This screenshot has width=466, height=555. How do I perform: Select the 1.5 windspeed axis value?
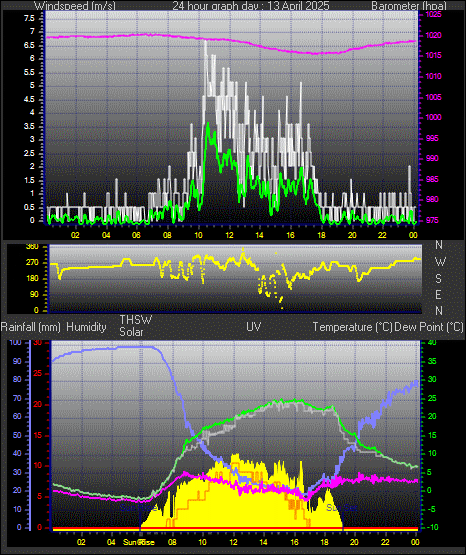tap(29, 180)
